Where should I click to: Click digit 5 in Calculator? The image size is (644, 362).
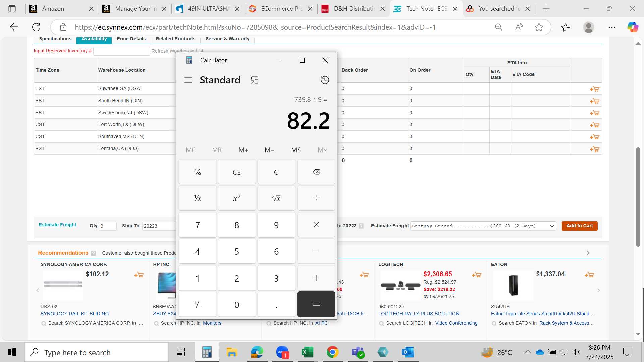tap(237, 251)
